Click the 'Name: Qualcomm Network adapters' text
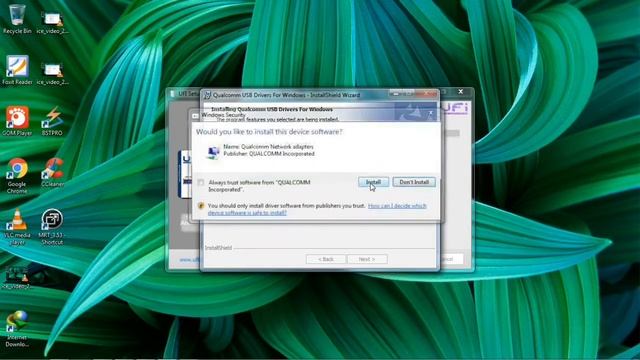Image resolution: width=640 pixels, height=360 pixels. [268, 147]
